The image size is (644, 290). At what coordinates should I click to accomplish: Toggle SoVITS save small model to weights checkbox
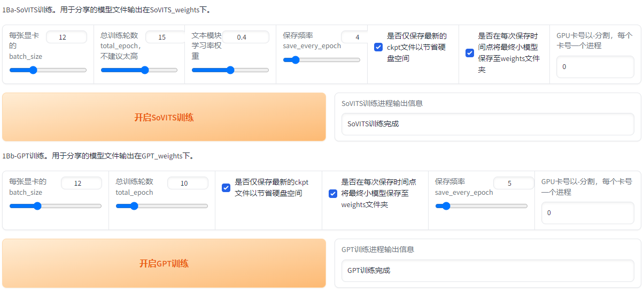pos(470,53)
